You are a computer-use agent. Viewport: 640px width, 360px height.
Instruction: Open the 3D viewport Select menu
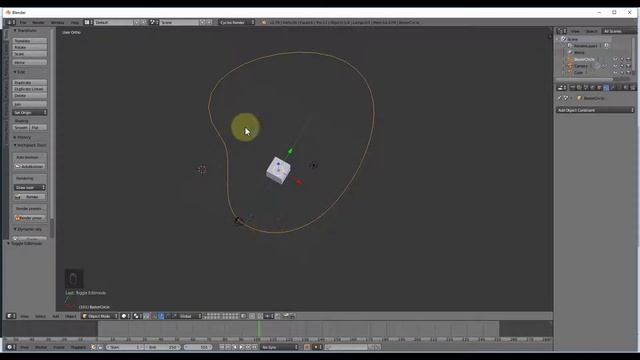coord(40,316)
